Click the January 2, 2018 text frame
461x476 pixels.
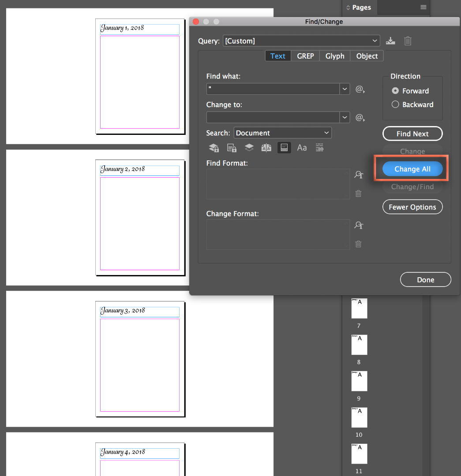coord(140,170)
